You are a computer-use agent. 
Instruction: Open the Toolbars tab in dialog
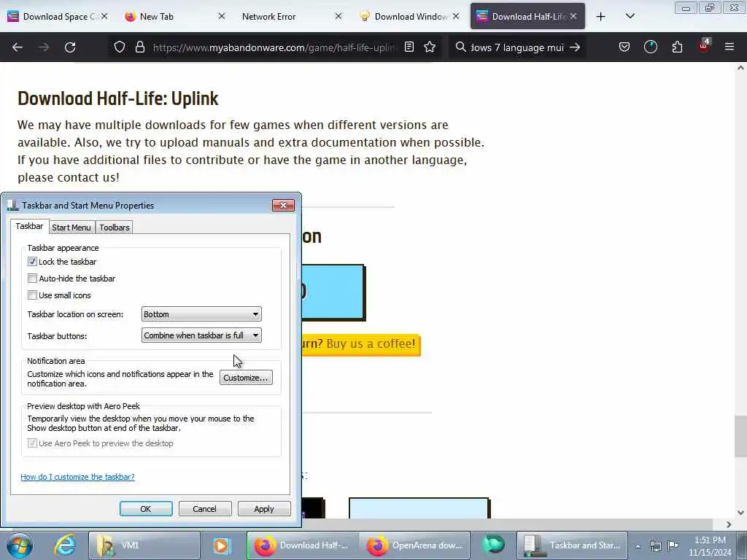click(x=115, y=227)
